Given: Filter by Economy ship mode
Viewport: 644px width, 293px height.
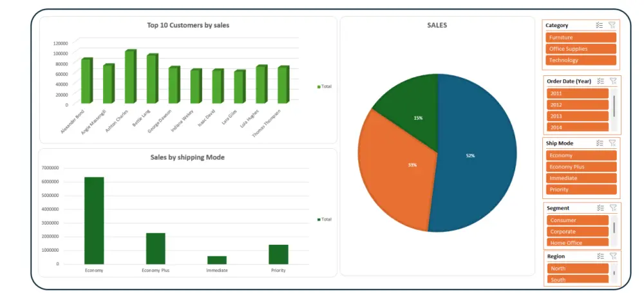Looking at the screenshot, I should coord(582,155).
